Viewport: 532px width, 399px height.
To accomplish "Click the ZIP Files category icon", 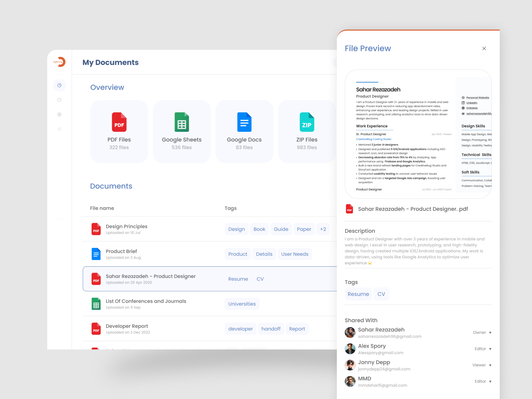I will pos(307,122).
